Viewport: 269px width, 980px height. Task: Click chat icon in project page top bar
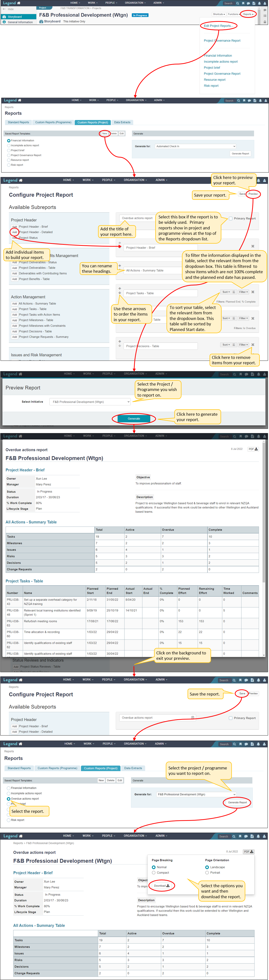click(249, 3)
